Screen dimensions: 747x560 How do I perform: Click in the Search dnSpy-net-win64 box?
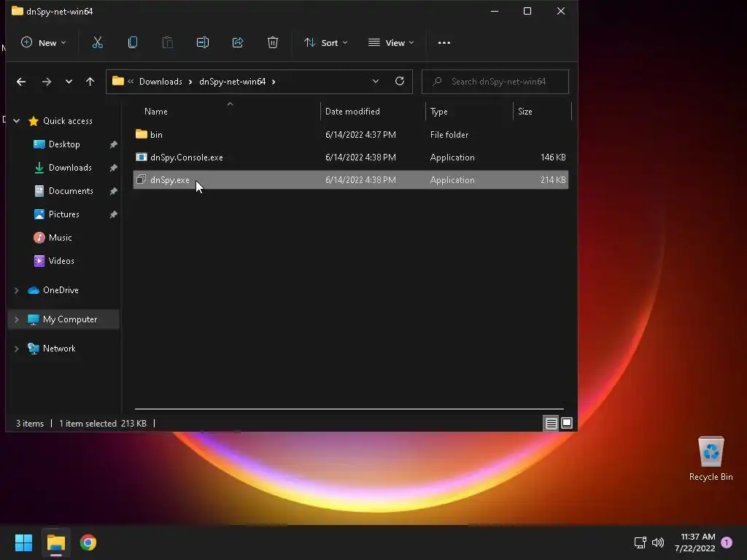[495, 82]
